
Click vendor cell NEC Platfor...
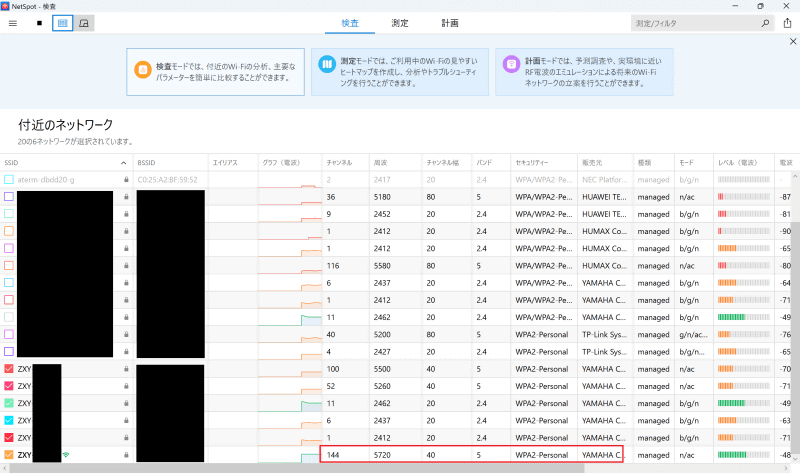(605, 180)
